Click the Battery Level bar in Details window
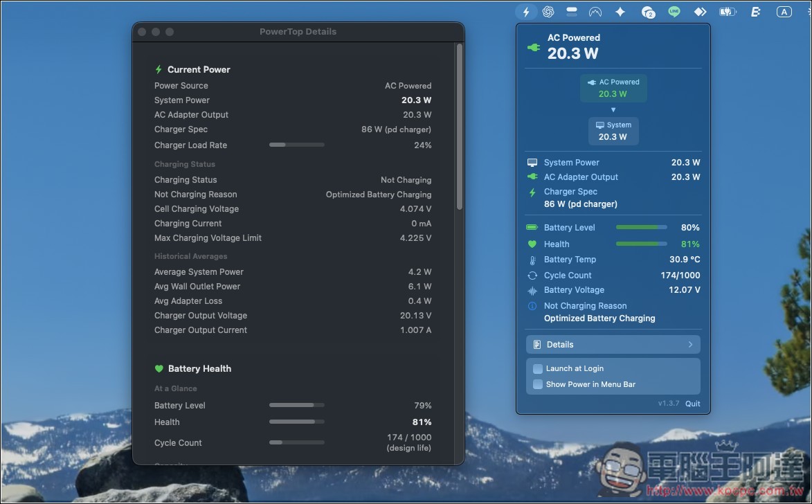 coord(297,405)
